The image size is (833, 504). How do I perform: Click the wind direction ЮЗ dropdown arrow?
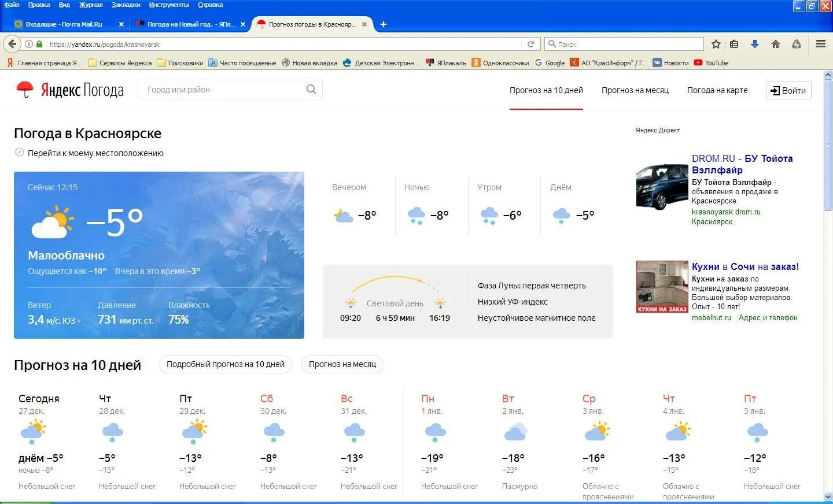[79, 321]
